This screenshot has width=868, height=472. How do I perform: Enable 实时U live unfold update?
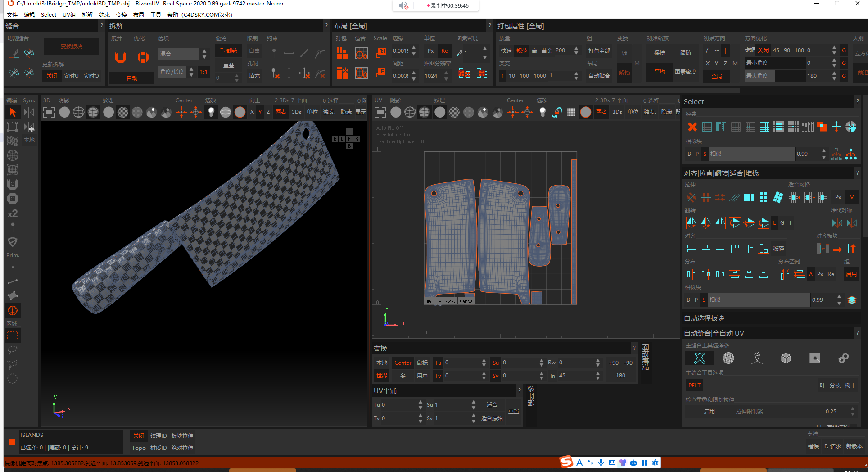pos(71,76)
